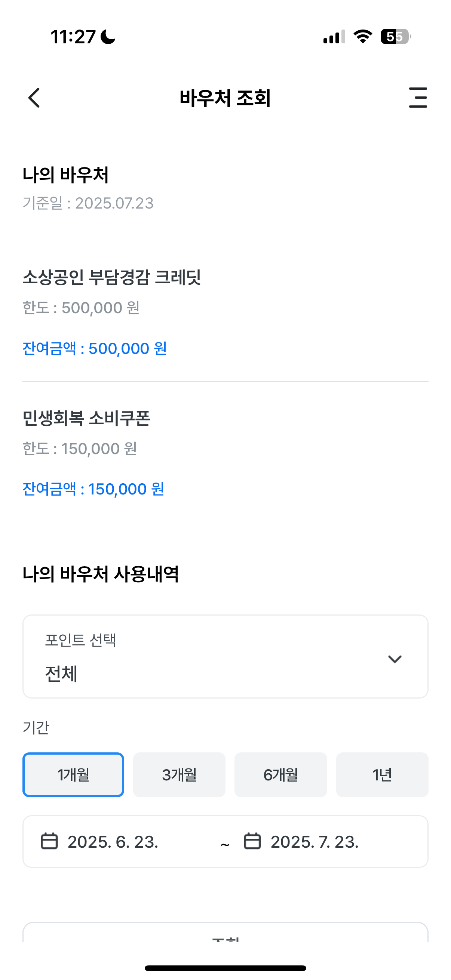Tap the 민생회복 소비쿠폰 voucher title

tap(86, 418)
